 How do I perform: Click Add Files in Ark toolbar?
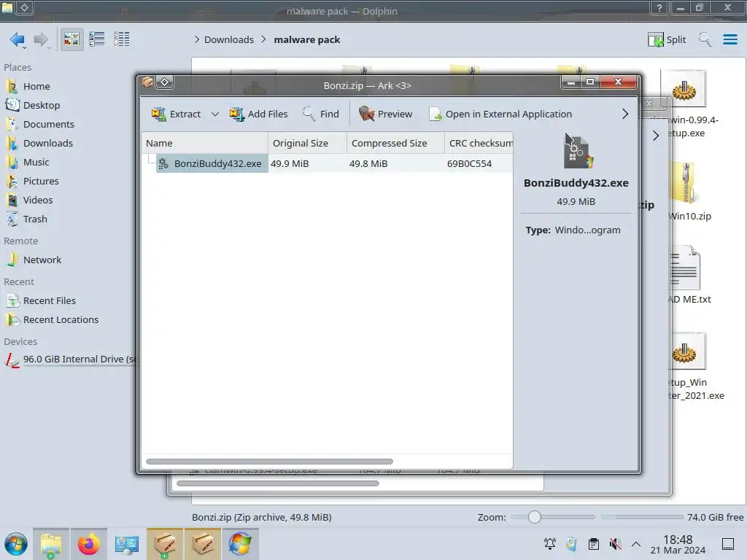click(x=258, y=114)
